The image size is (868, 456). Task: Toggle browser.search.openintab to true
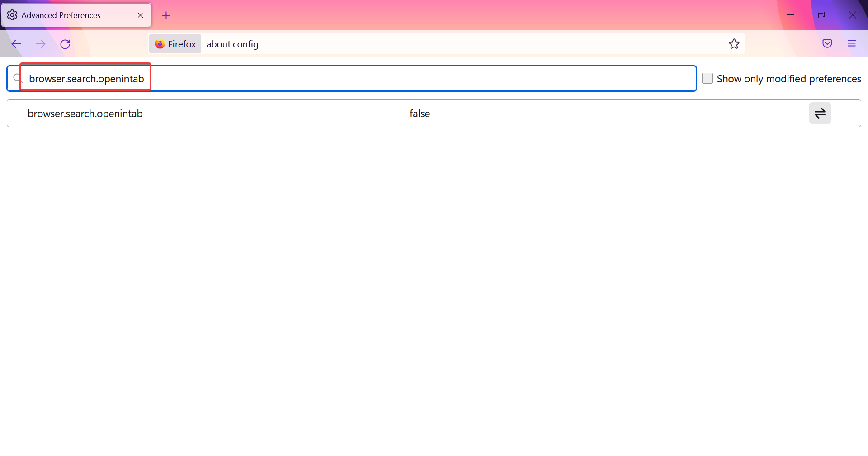click(x=820, y=113)
